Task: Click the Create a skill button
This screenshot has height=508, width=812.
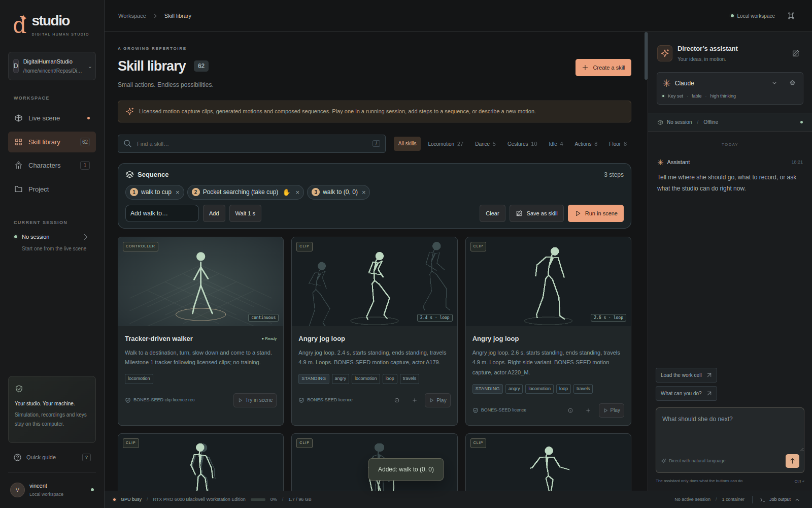Action: (x=603, y=68)
